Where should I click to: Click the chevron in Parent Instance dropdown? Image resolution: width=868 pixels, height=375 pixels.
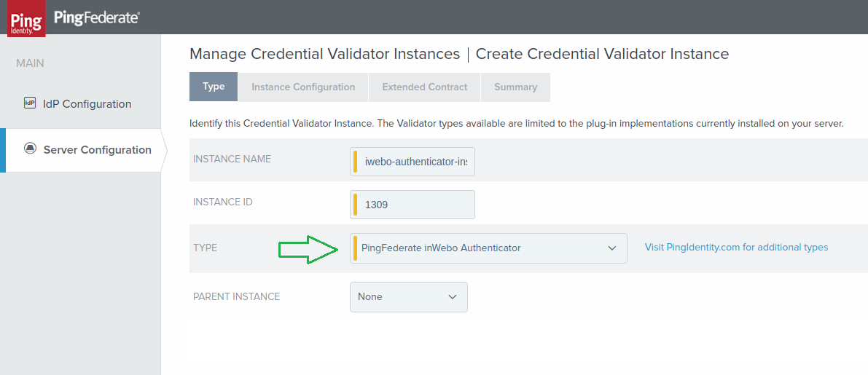click(x=453, y=297)
